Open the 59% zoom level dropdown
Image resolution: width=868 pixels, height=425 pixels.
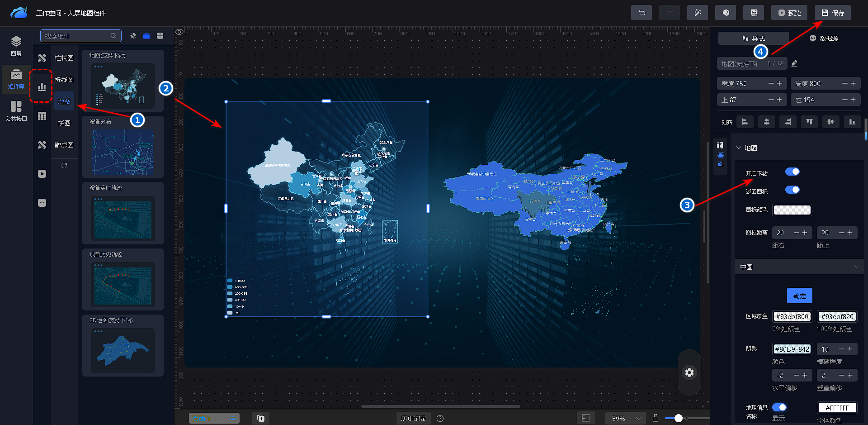click(x=626, y=419)
